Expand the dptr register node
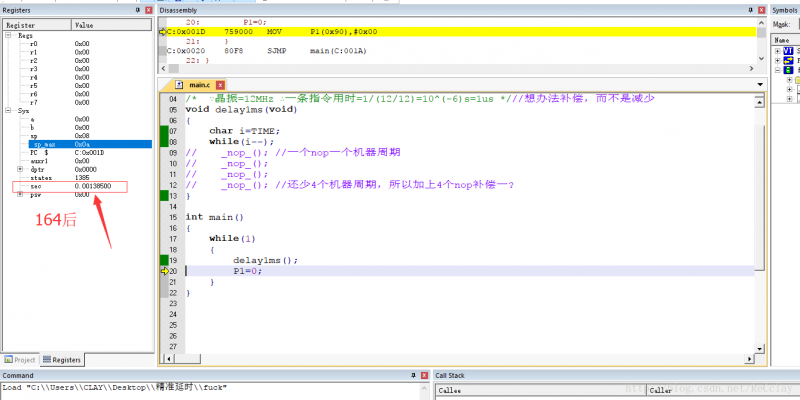800x400 pixels. point(21,169)
